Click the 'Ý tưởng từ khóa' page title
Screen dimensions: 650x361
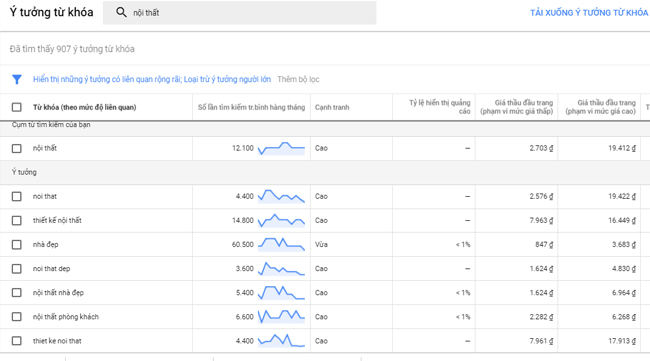pos(51,12)
